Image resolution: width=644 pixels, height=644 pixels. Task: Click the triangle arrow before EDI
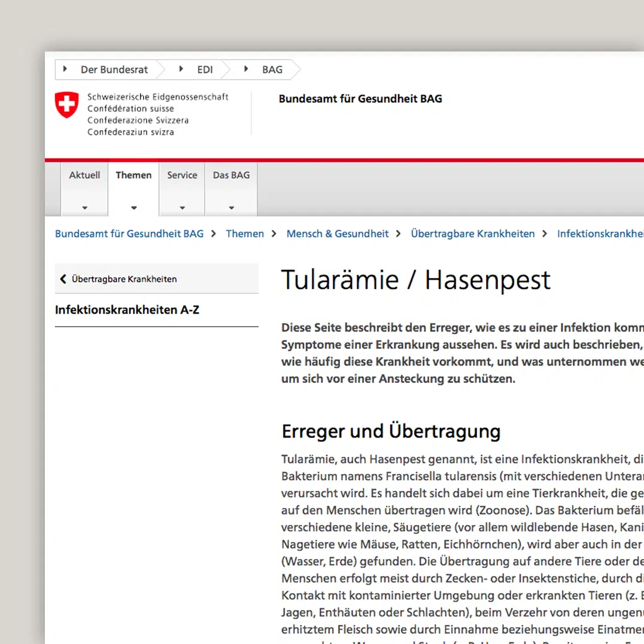click(x=181, y=69)
